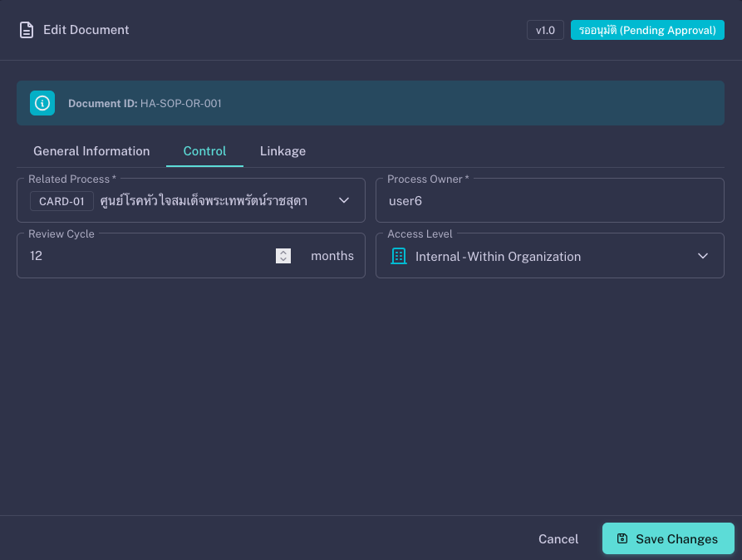
Task: Click the document icon beside Edit Document
Action: pyautogui.click(x=27, y=30)
